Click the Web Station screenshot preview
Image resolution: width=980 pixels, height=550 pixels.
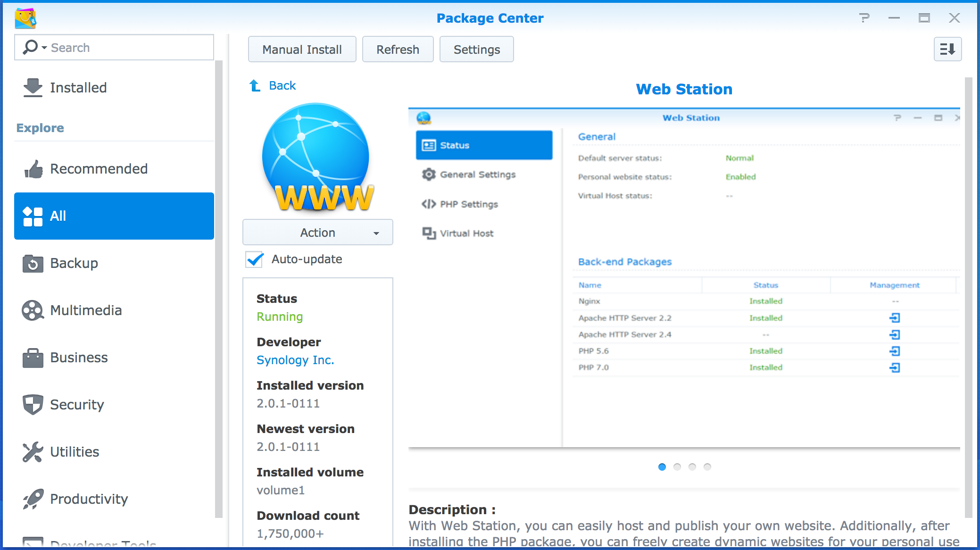pyautogui.click(x=684, y=278)
